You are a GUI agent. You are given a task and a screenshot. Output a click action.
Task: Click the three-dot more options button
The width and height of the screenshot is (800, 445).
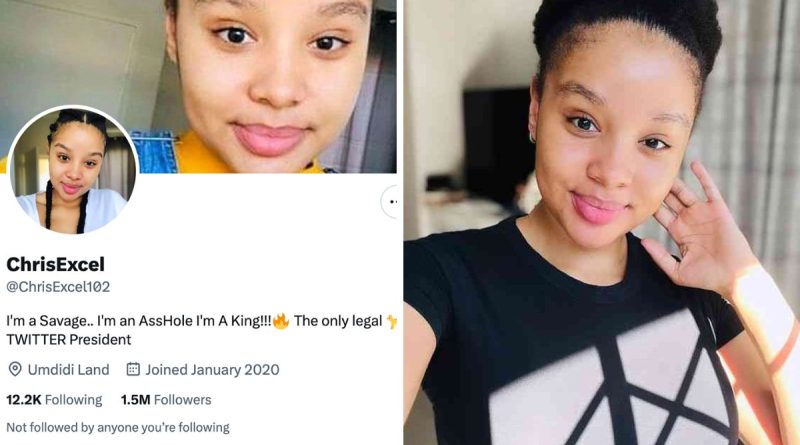(391, 202)
